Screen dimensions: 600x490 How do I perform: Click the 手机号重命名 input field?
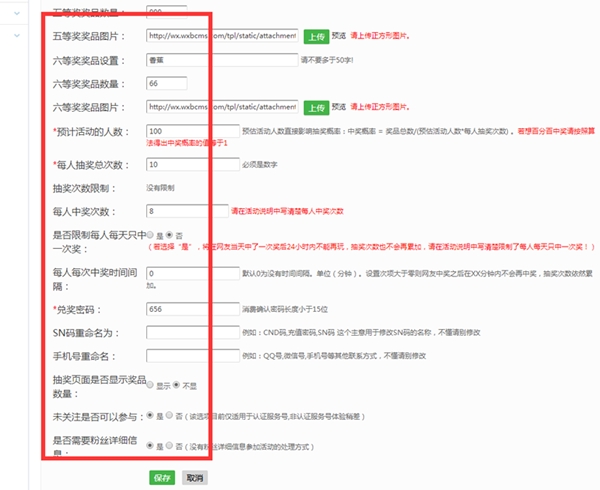(x=193, y=356)
